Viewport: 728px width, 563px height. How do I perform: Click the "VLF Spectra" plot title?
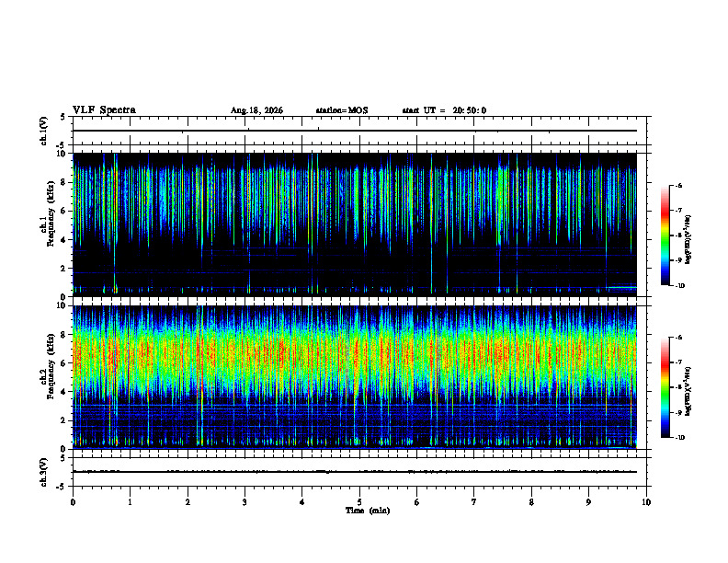click(104, 110)
